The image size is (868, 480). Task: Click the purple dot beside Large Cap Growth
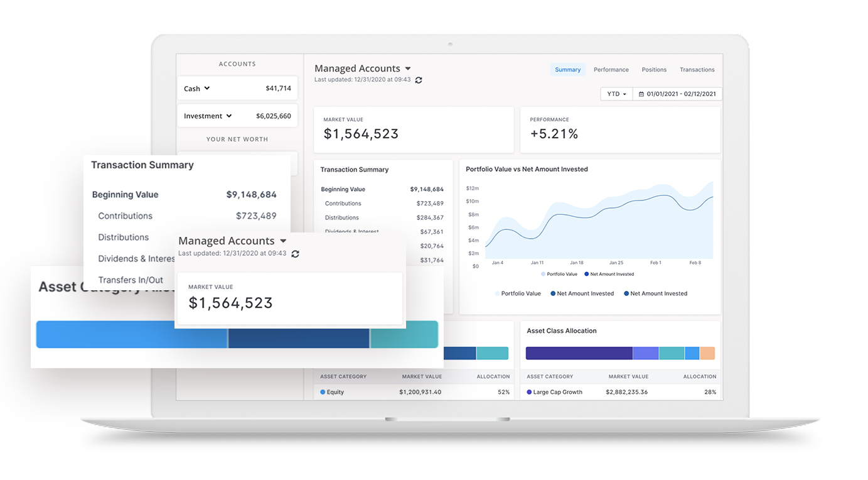[x=529, y=392]
